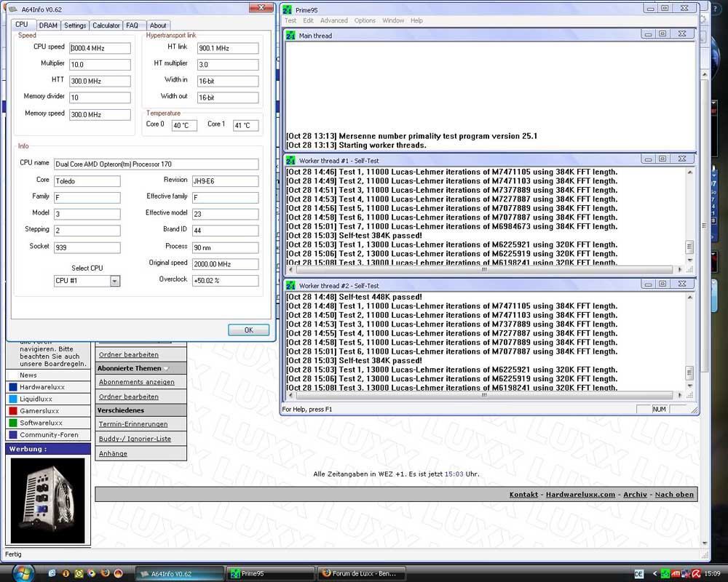The width and height of the screenshot is (728, 582).
Task: Switch to Forum de Luxx taskbar button
Action: [362, 574]
